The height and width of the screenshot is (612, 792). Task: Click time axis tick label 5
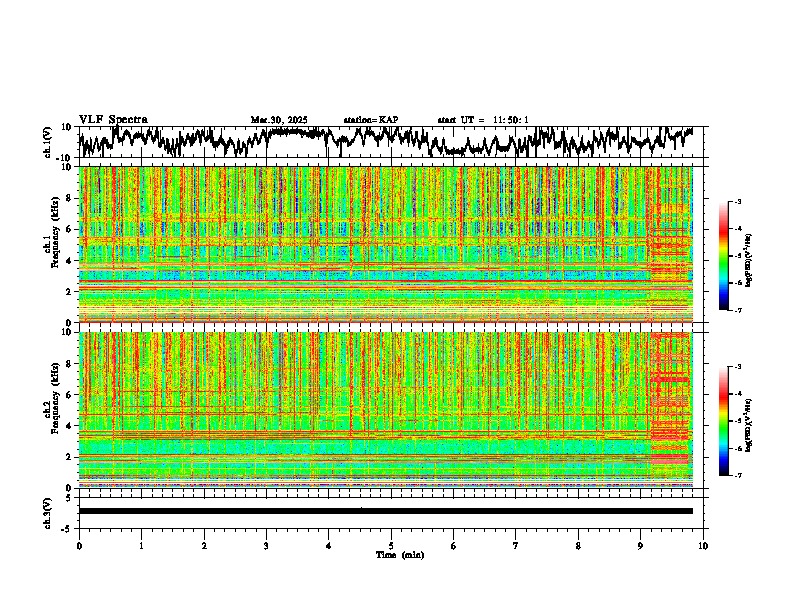pyautogui.click(x=391, y=546)
